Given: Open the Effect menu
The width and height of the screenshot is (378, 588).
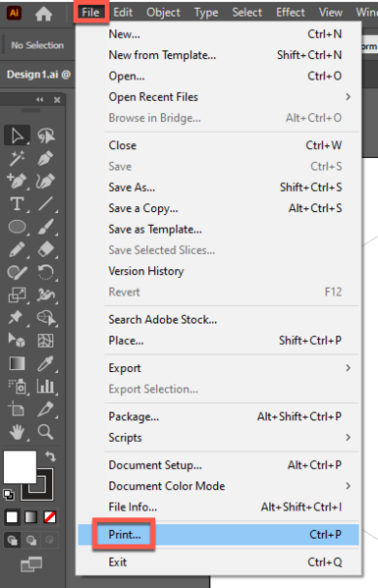Looking at the screenshot, I should tap(291, 13).
